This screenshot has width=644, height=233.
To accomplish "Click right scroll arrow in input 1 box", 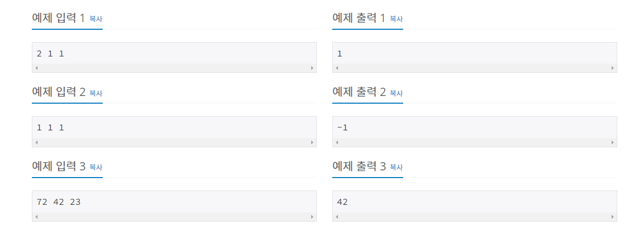I will tap(312, 68).
